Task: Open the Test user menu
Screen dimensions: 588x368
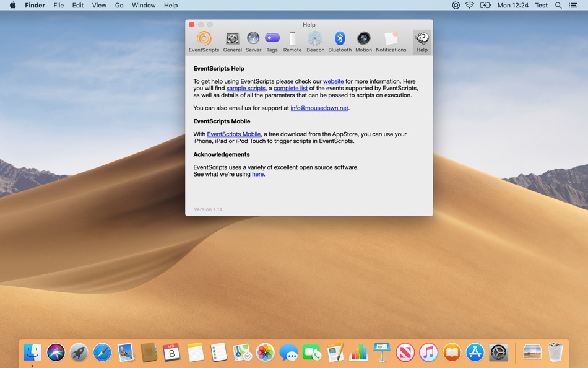Action: pyautogui.click(x=541, y=5)
